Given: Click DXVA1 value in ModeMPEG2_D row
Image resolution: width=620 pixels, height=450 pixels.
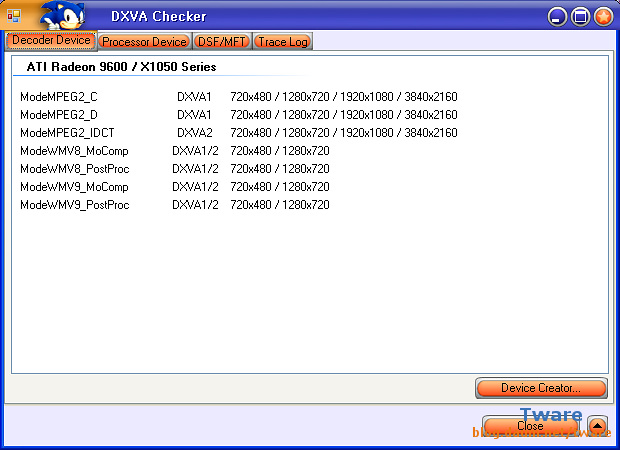Looking at the screenshot, I should (x=194, y=115).
